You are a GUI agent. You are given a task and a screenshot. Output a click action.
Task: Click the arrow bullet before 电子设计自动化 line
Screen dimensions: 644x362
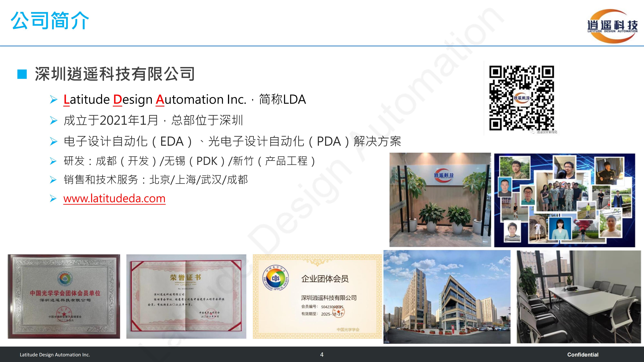53,142
